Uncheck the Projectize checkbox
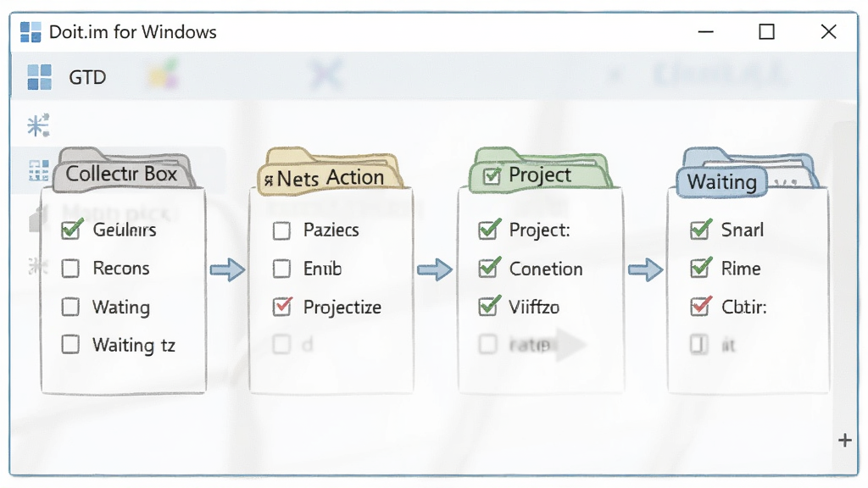 tap(282, 306)
